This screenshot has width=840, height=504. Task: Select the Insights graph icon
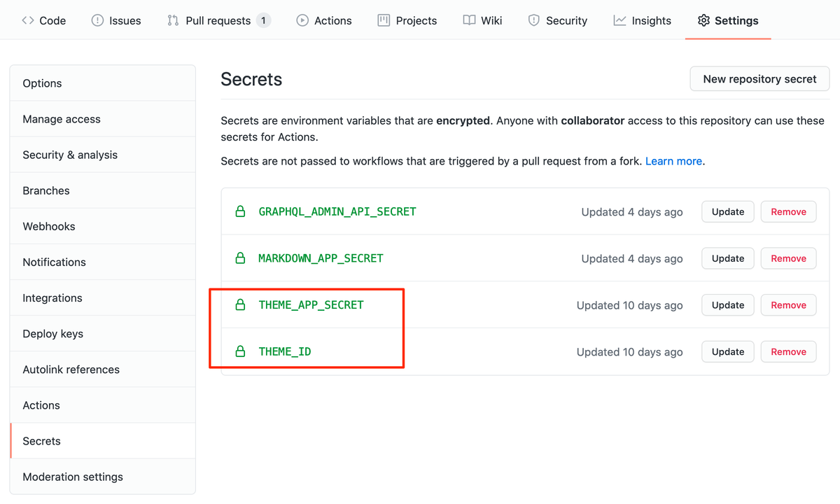pyautogui.click(x=619, y=20)
